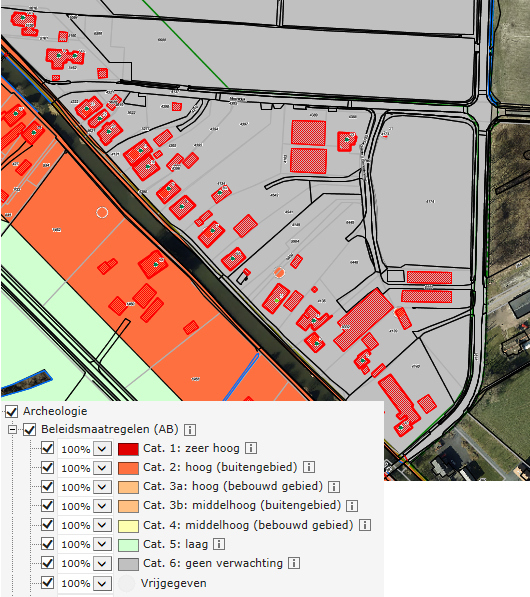This screenshot has height=597, width=530.
Task: Collapse the Beleidsmaatregelen (AB) tree node
Action: tap(12, 430)
